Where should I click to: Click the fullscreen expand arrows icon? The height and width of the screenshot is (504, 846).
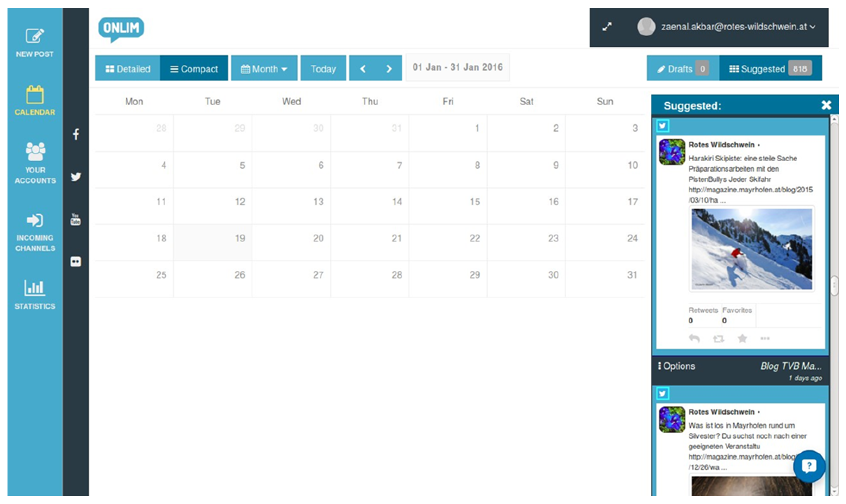click(607, 27)
